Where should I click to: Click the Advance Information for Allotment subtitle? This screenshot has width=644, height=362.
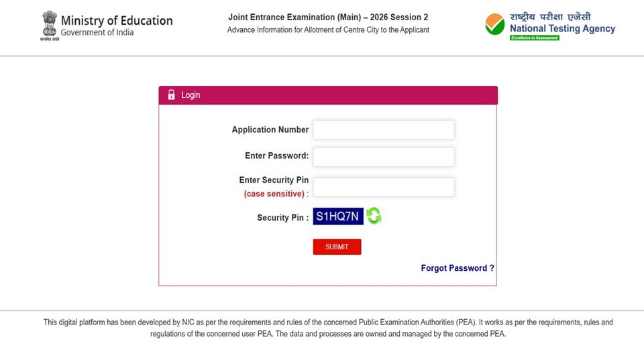(x=328, y=30)
